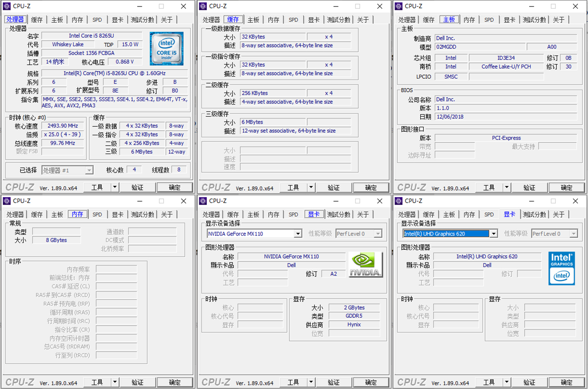
Task: Click the 12-way set associative L3 cache descriptor
Action: pos(295,131)
